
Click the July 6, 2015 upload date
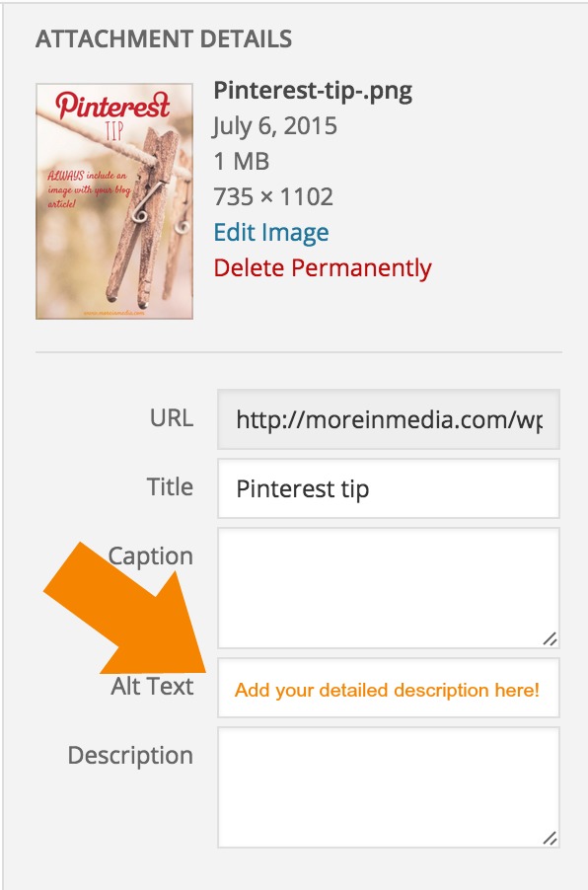(x=274, y=126)
